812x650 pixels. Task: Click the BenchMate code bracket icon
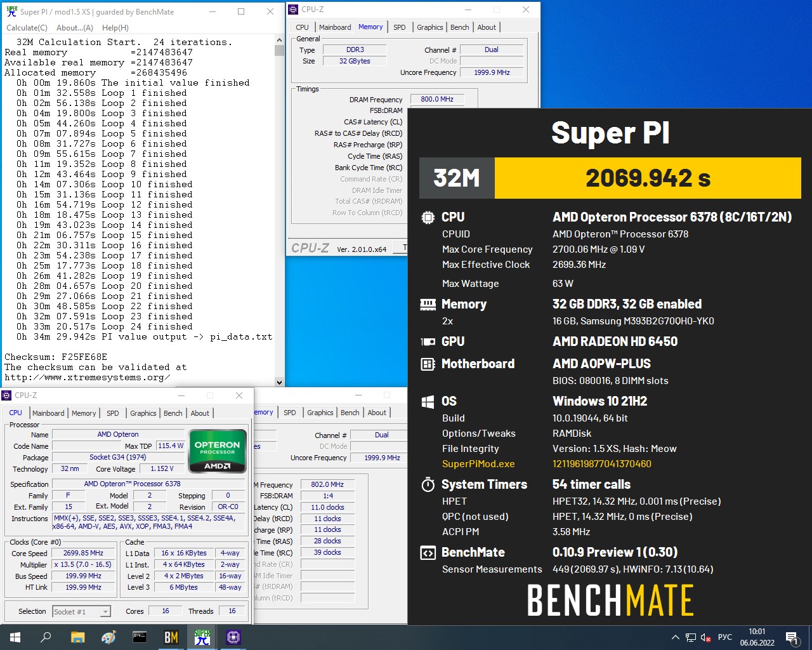[428, 553]
